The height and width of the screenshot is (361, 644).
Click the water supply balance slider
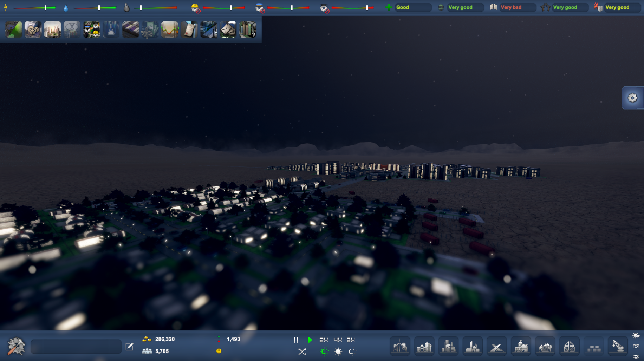[95, 7]
